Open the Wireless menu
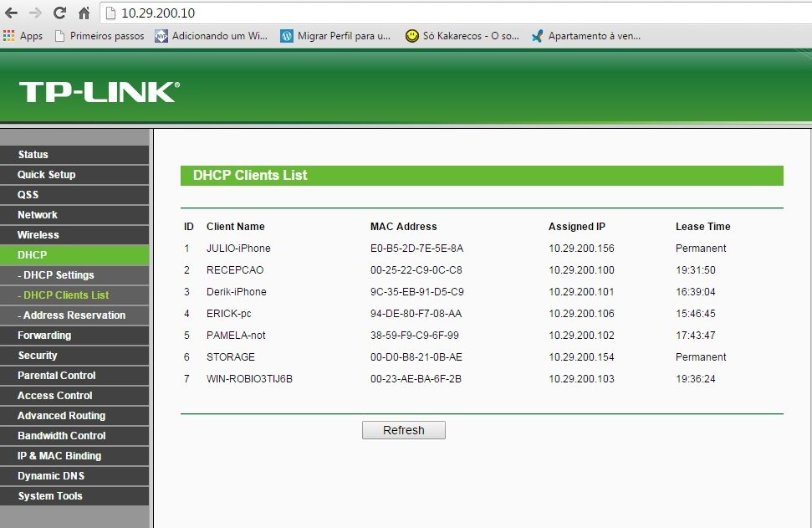Screen dimensions: 812x528 coord(74,235)
